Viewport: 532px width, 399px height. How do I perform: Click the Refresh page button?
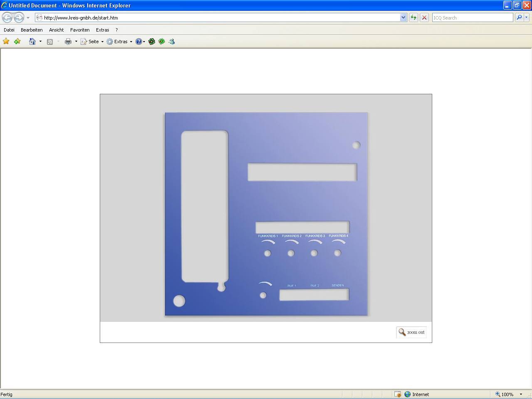click(414, 17)
